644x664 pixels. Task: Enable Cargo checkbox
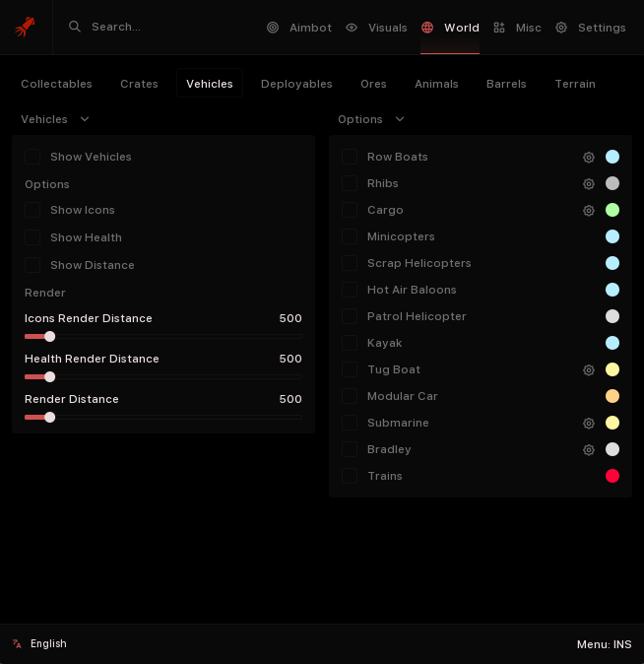[350, 210]
